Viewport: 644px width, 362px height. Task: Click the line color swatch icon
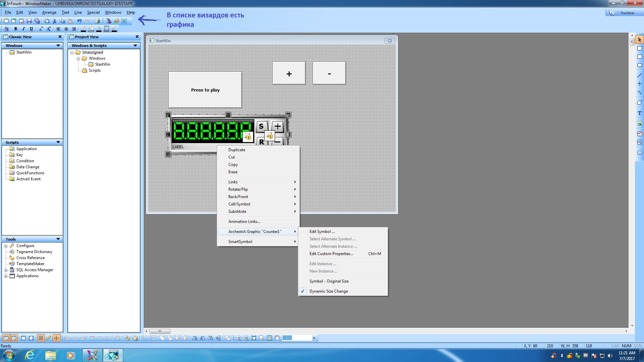[x=83, y=29]
